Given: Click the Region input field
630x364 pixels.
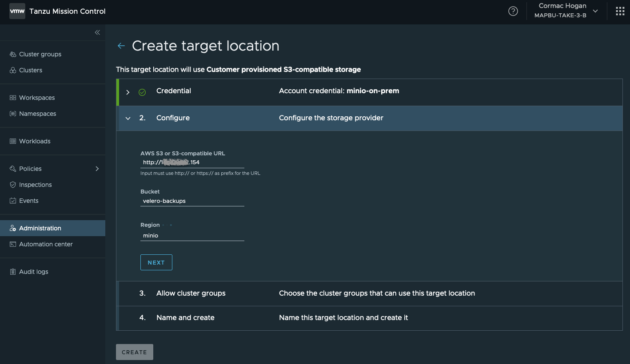Looking at the screenshot, I should click(x=192, y=236).
